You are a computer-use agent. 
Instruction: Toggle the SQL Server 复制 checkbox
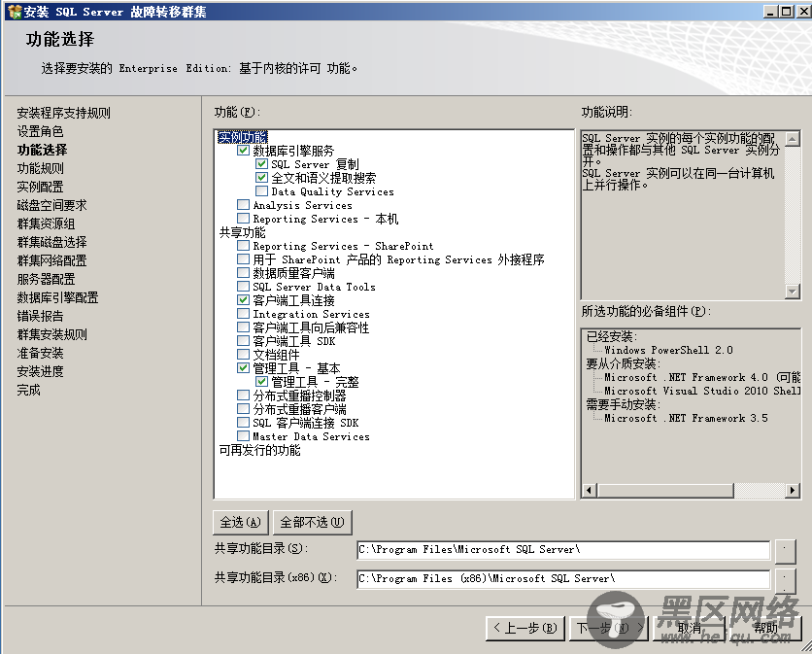[x=261, y=164]
